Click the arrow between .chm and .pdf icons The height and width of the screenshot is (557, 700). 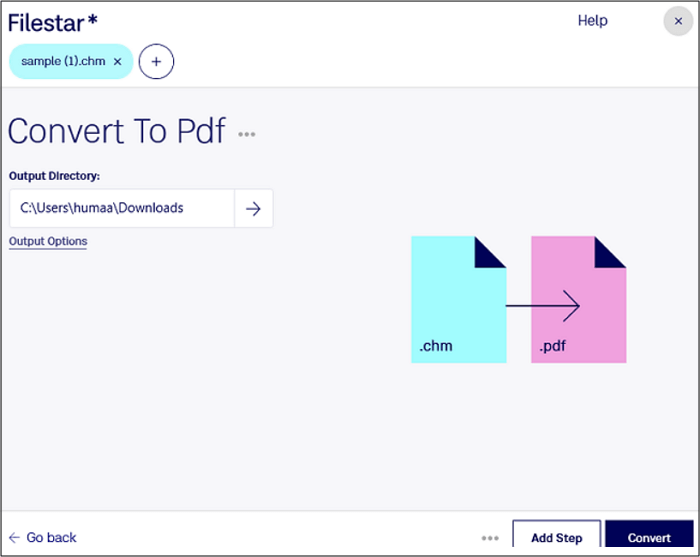542,306
